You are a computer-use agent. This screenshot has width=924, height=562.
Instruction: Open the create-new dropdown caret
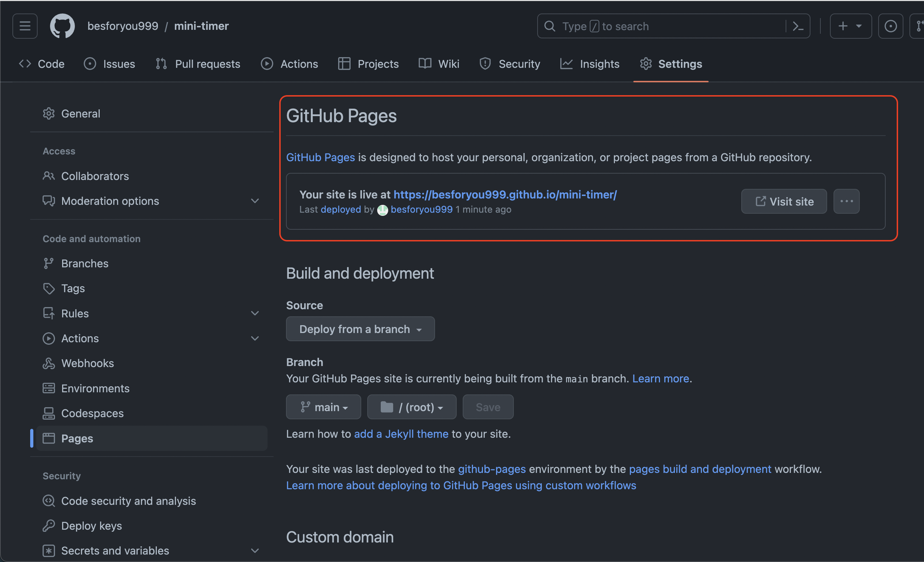tap(859, 26)
